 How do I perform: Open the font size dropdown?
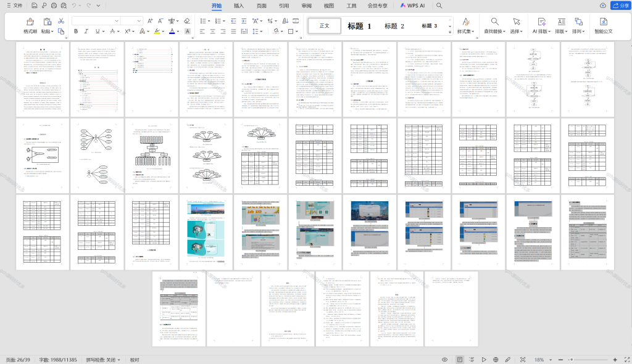click(139, 21)
